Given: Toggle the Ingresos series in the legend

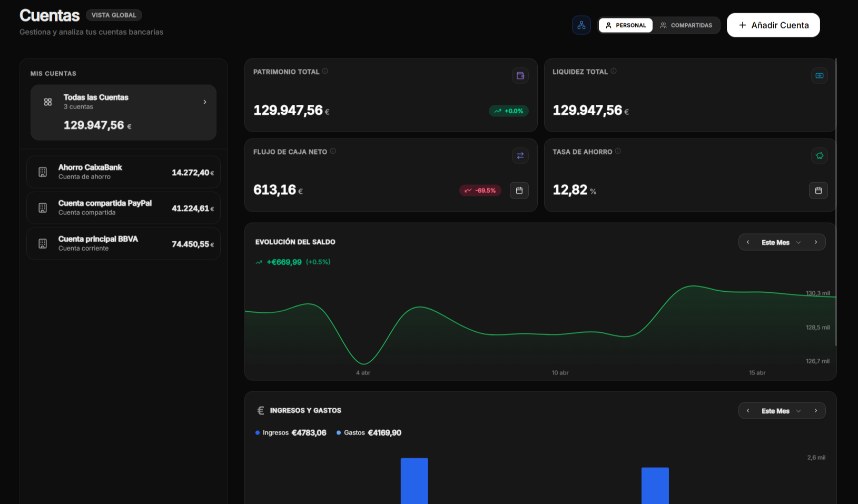Looking at the screenshot, I should click(x=291, y=433).
